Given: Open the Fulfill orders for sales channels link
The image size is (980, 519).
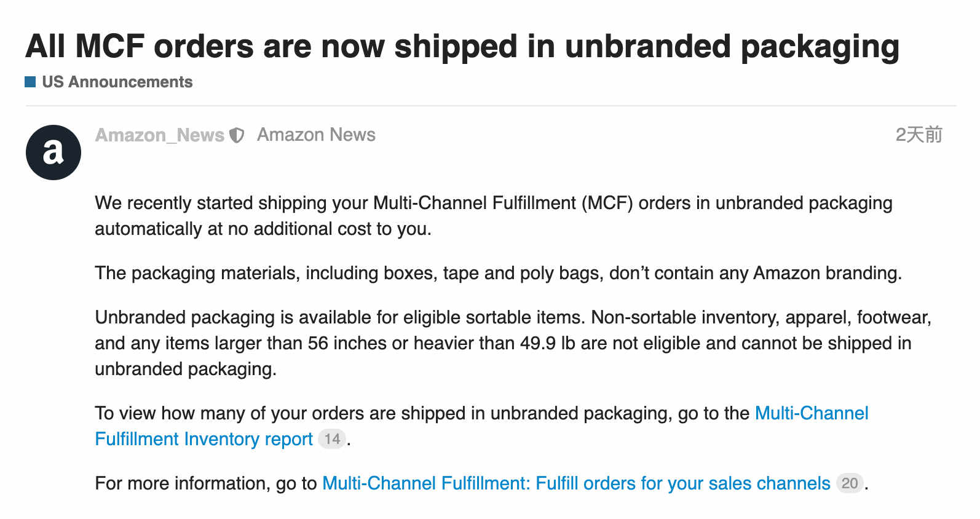Looking at the screenshot, I should click(576, 483).
